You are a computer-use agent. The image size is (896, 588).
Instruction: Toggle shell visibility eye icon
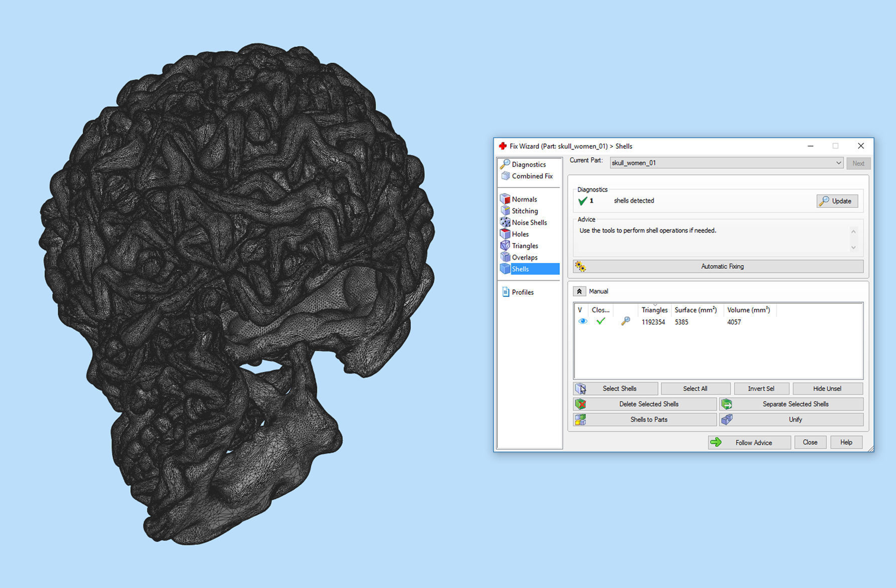(x=582, y=321)
